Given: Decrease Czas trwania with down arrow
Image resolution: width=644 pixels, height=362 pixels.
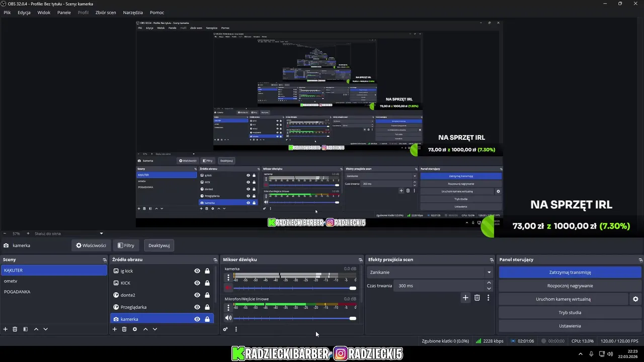Looking at the screenshot, I should pyautogui.click(x=489, y=289).
